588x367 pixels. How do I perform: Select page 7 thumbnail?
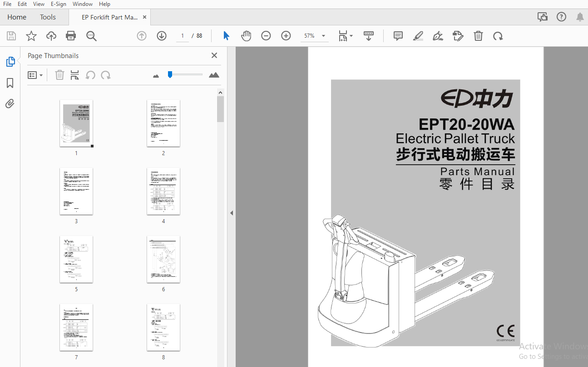(x=76, y=328)
